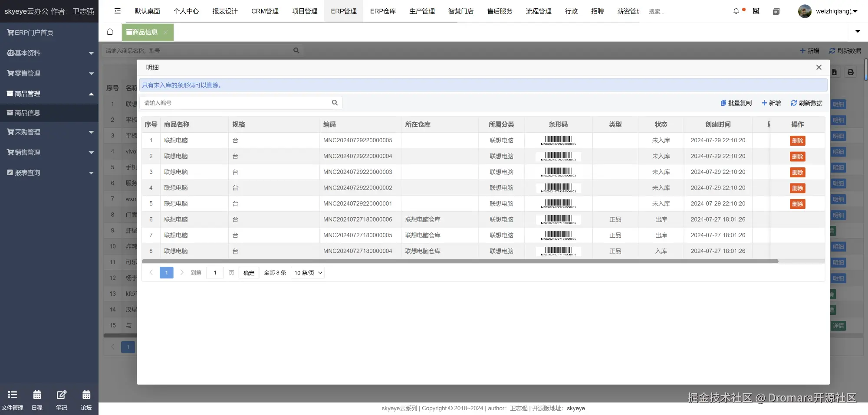This screenshot has width=868, height=415.
Task: Click search icon in barcode number field
Action: coord(335,103)
